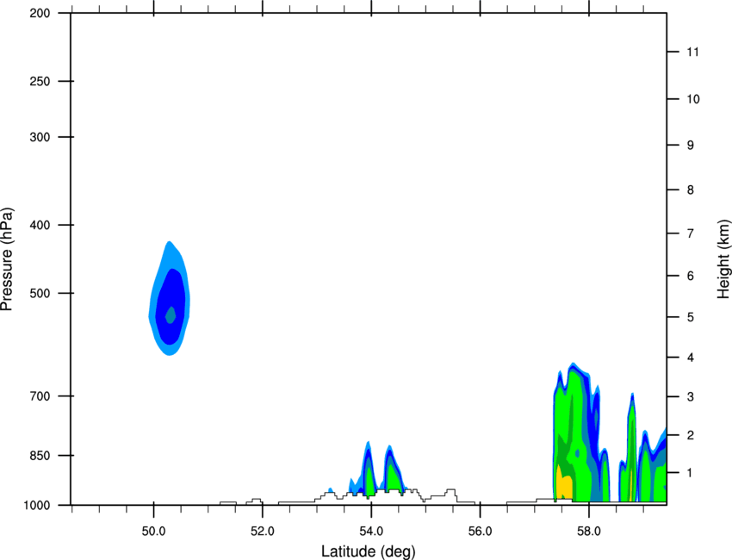The image size is (732, 560).
Task: Pick the 4 km height label
Action: [691, 358]
